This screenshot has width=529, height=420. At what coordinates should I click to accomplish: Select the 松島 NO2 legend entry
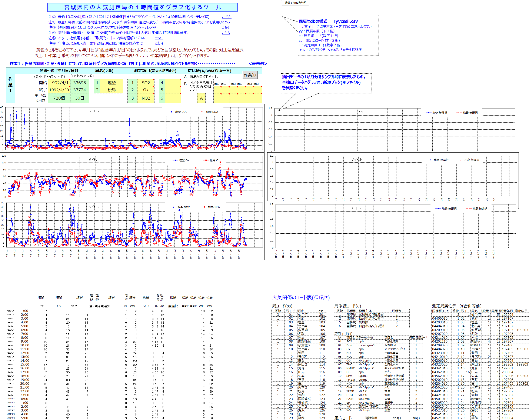211,207
